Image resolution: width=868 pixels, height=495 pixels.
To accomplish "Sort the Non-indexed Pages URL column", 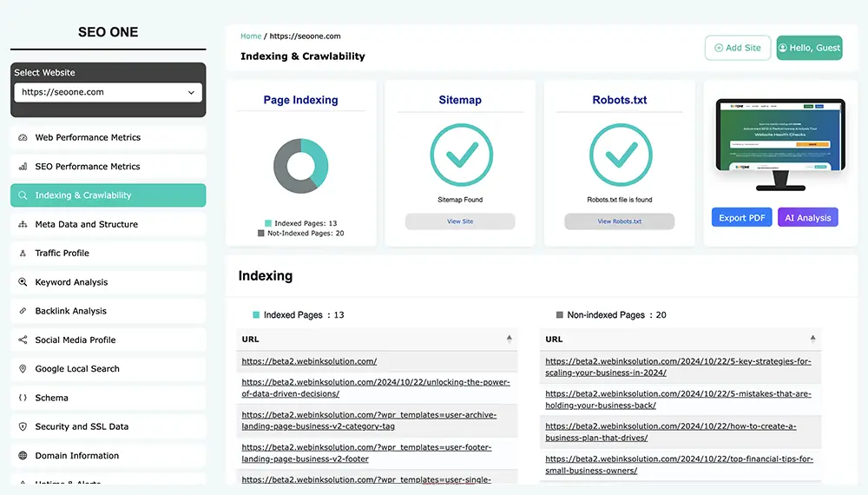I will [813, 339].
